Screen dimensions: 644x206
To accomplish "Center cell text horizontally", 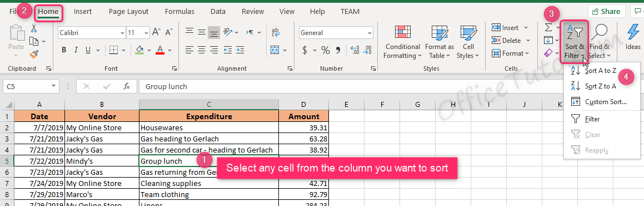I will [x=201, y=50].
